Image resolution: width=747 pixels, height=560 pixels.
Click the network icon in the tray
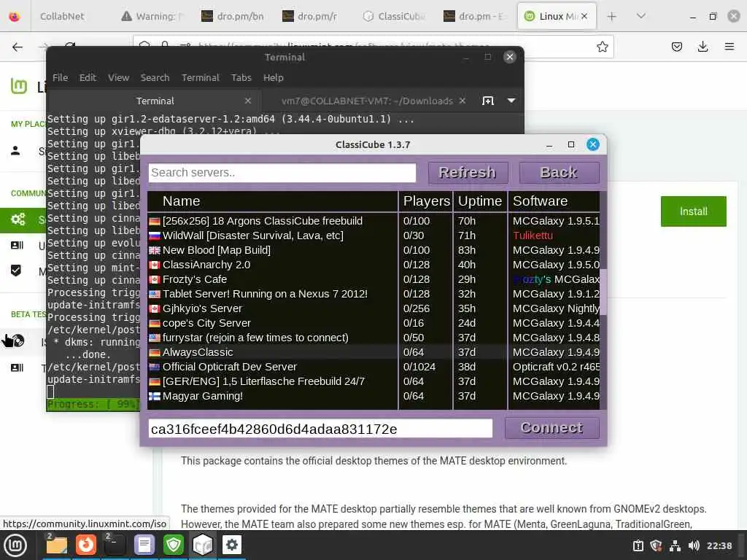coord(675,545)
